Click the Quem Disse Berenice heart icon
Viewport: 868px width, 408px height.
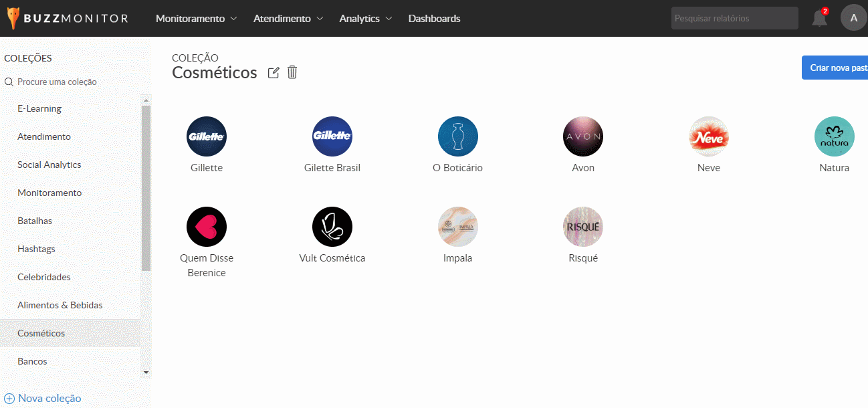207,227
